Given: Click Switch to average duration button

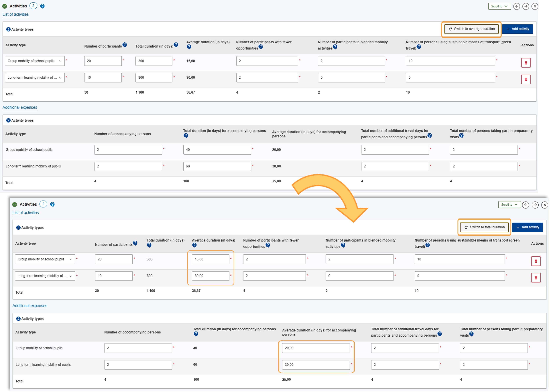Looking at the screenshot, I should [471, 29].
